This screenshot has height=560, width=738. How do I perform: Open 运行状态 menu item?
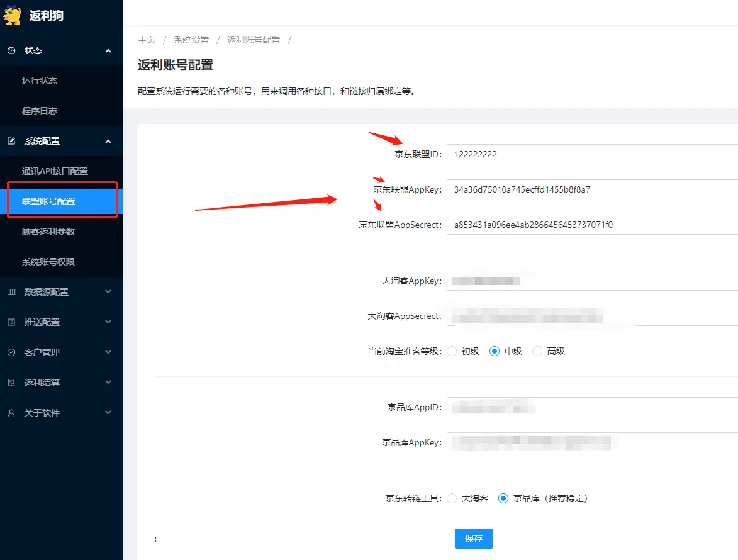[40, 81]
